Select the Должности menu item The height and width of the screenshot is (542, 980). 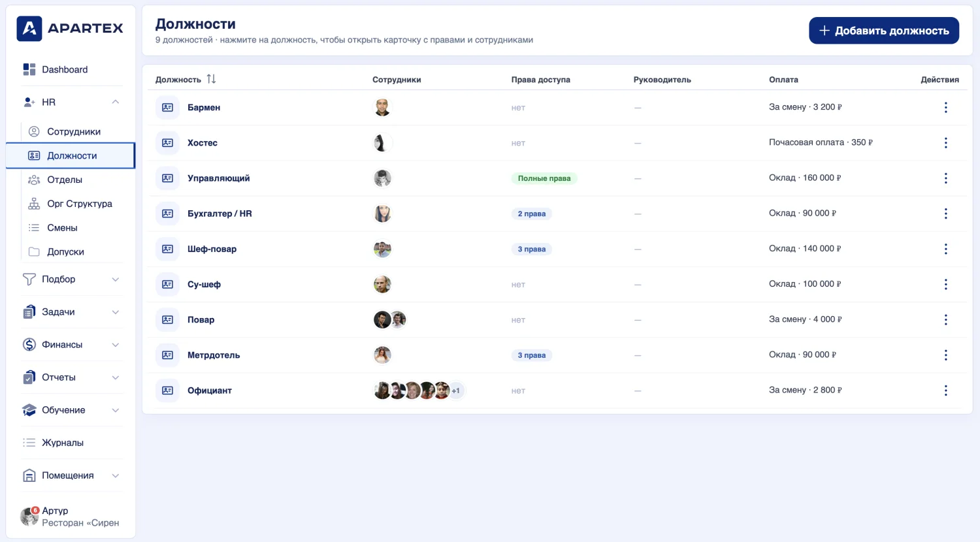(71, 155)
